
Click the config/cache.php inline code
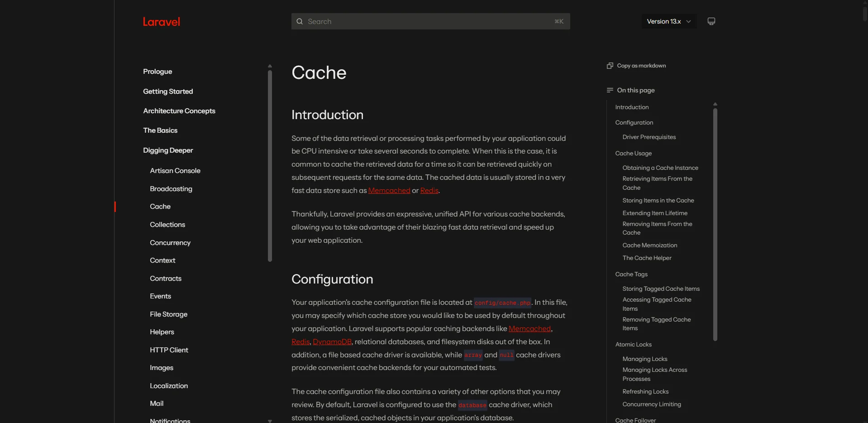pos(502,303)
